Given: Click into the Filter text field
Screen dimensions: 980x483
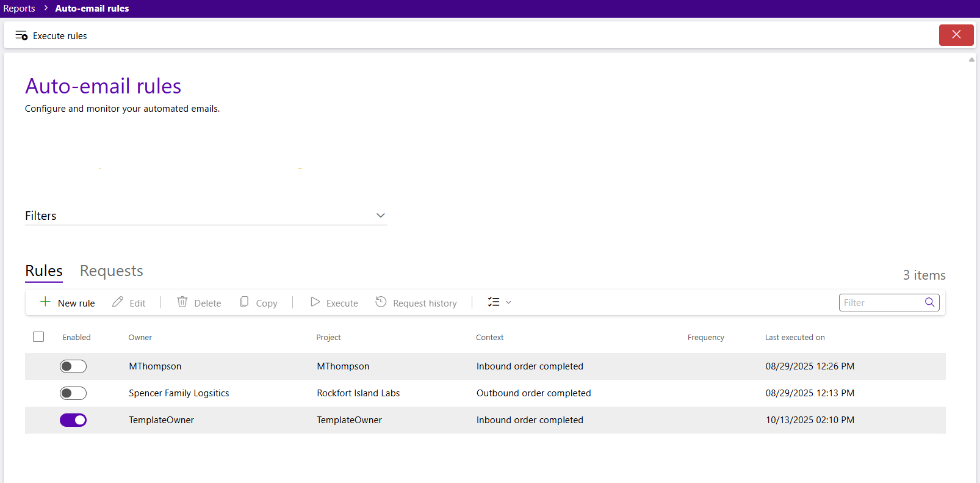Looking at the screenshot, I should (x=882, y=303).
